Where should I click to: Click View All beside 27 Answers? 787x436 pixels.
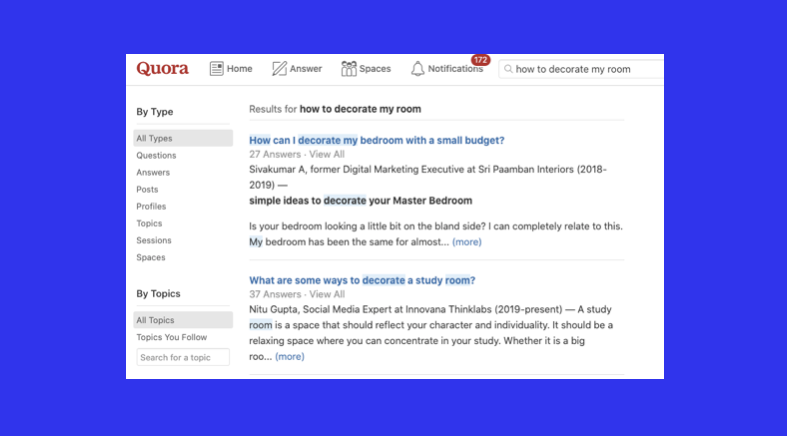327,155
